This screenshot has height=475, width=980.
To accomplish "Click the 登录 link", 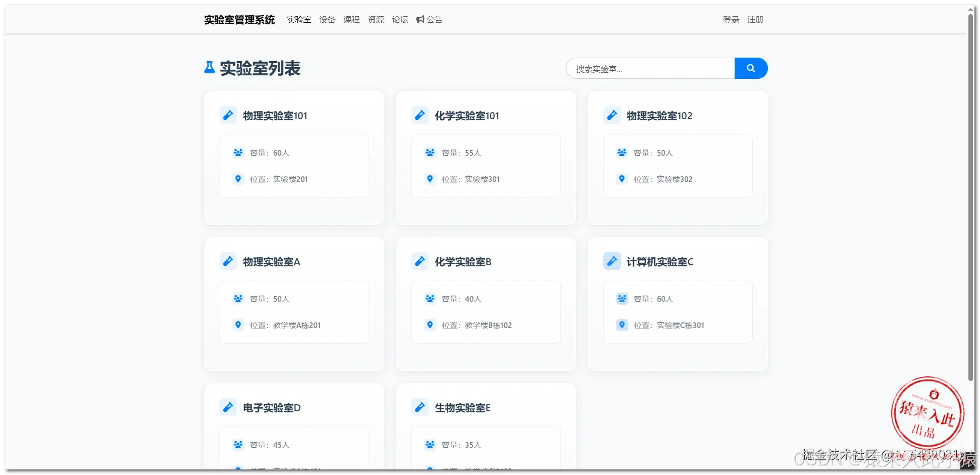I will tap(731, 19).
